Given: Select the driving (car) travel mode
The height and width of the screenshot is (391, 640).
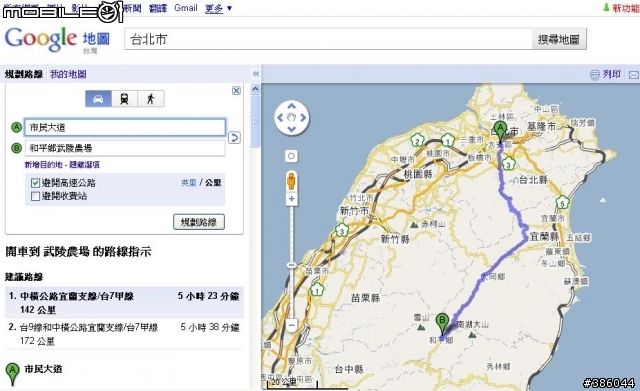Looking at the screenshot, I should pyautogui.click(x=98, y=99).
